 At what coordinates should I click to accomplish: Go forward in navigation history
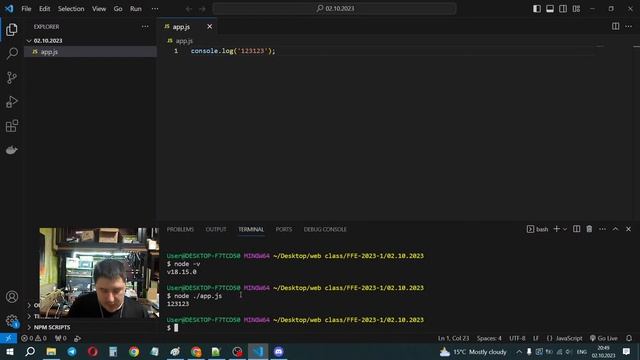tap(202, 9)
